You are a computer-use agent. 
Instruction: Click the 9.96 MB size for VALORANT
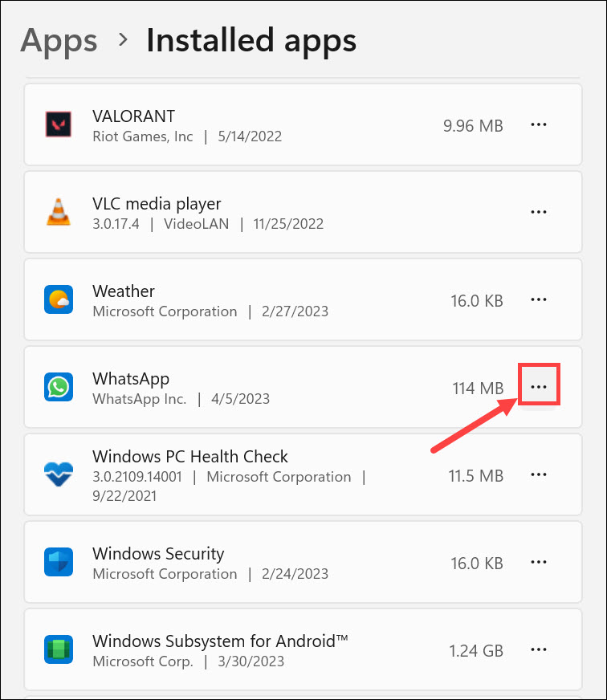473,126
